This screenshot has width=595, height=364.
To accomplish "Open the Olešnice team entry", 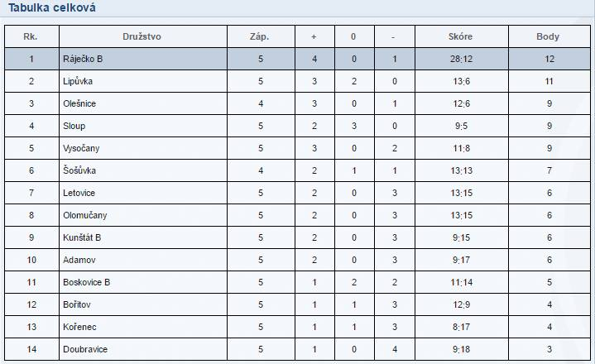I will (79, 103).
